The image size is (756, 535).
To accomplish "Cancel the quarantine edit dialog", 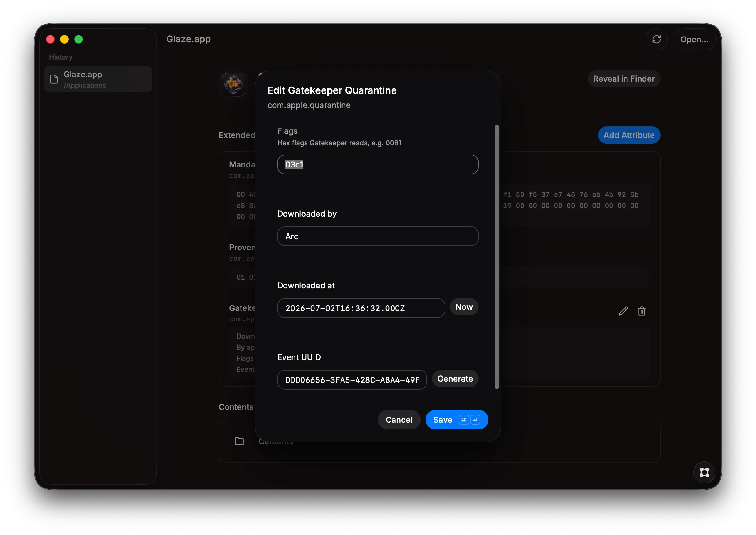I will coord(399,420).
